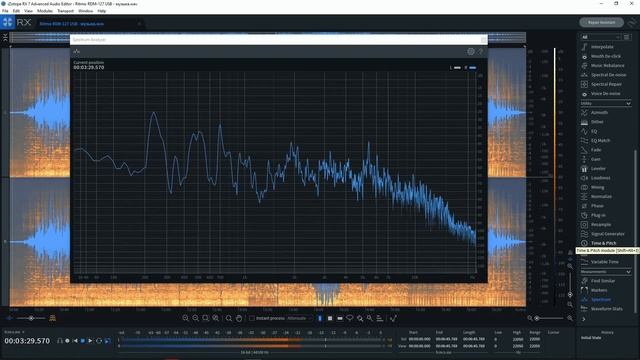Open Spectrum Analyzer help question mark

[x=480, y=51]
